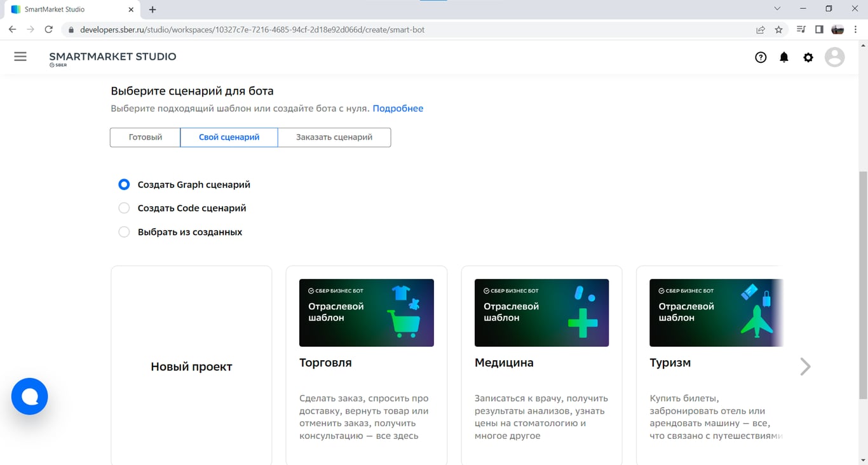
Task: Click the Торговля template thumbnail
Action: 367,313
